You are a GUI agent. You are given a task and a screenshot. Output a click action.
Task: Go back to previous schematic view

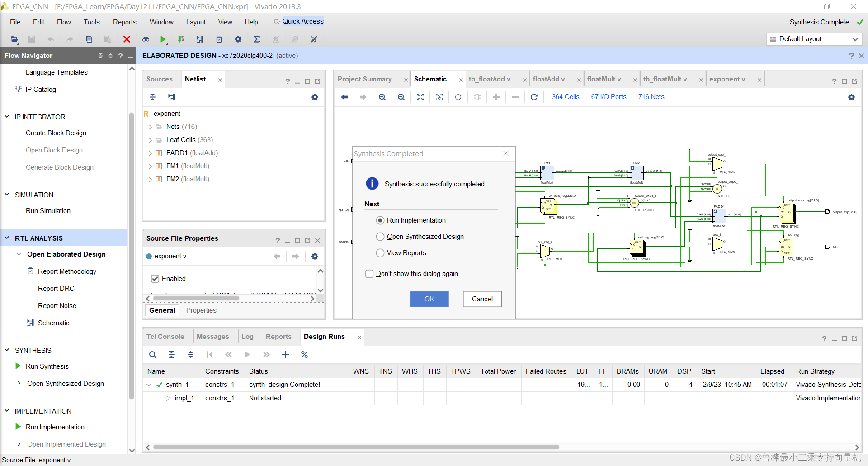pyautogui.click(x=344, y=97)
